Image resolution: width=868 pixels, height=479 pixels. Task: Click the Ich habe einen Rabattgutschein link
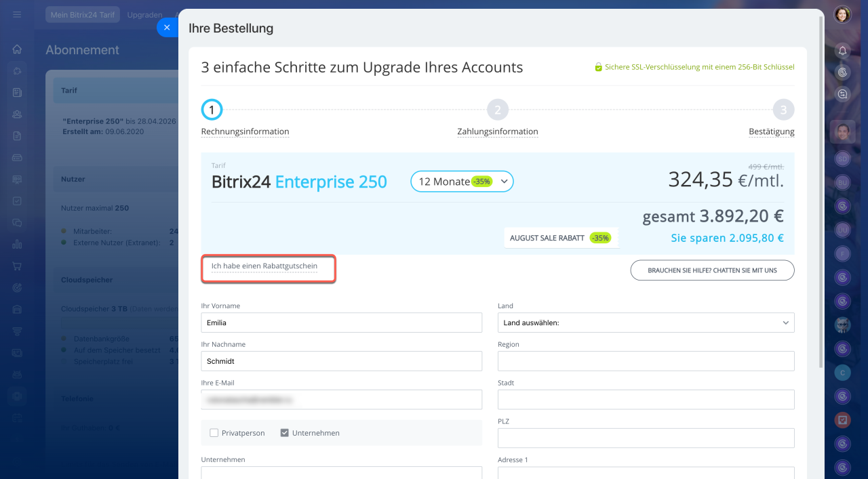coord(264,266)
